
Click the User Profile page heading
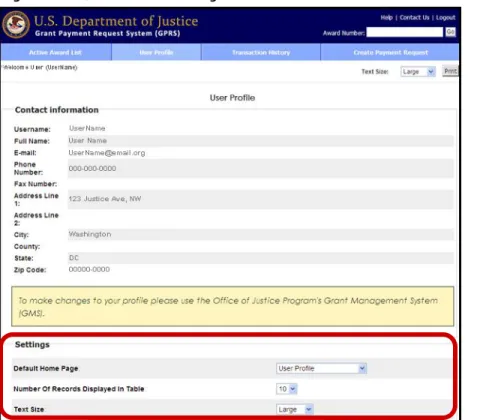(x=232, y=98)
